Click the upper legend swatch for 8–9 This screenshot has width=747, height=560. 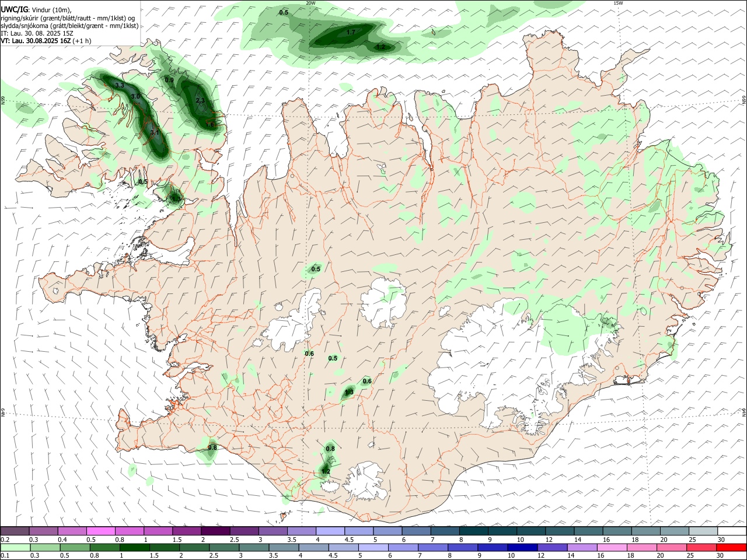473,531
